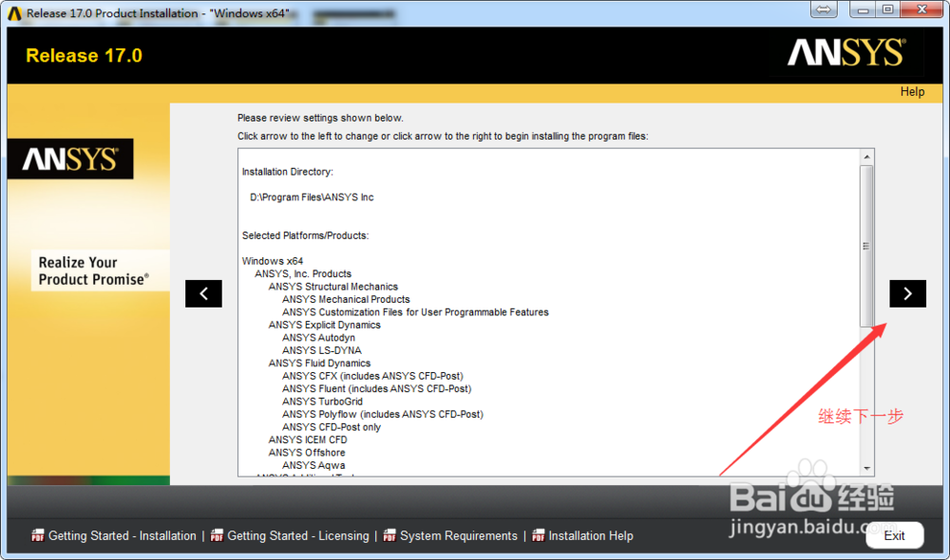This screenshot has height=560, width=950.
Task: Close the Product Installation window
Action: (921, 9)
